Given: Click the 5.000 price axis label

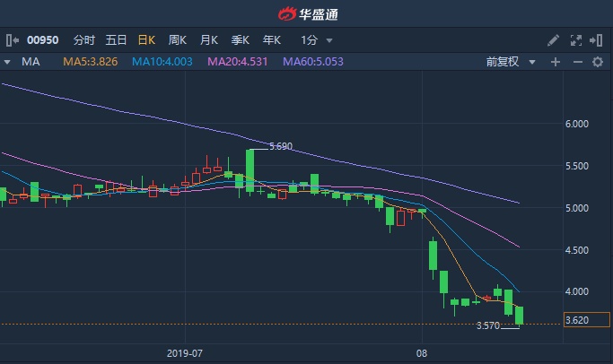Looking at the screenshot, I should click(x=576, y=208).
